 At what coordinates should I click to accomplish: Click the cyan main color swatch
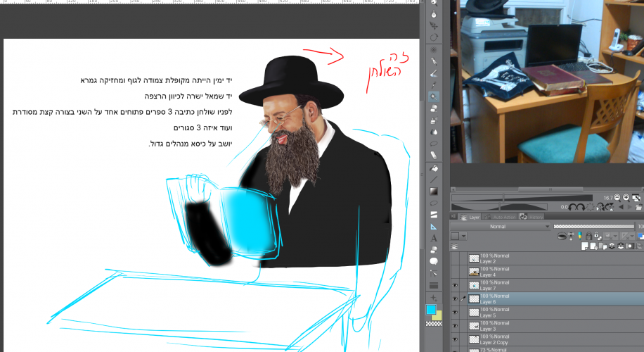click(x=430, y=310)
